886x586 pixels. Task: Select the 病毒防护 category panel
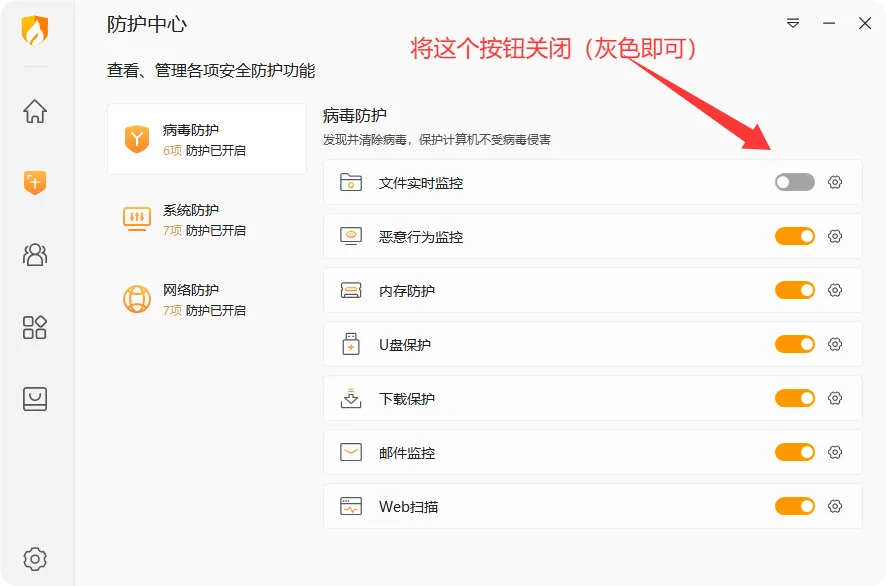tap(207, 139)
